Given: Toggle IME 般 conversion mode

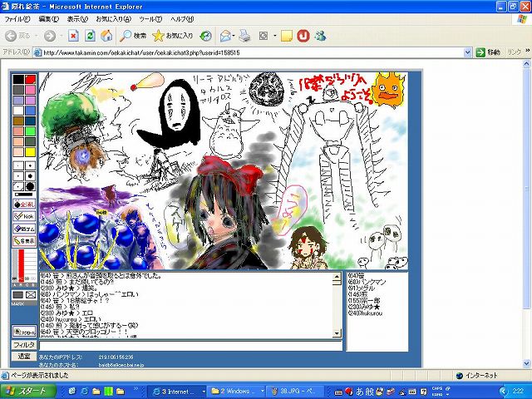Looking at the screenshot, I should (x=370, y=392).
